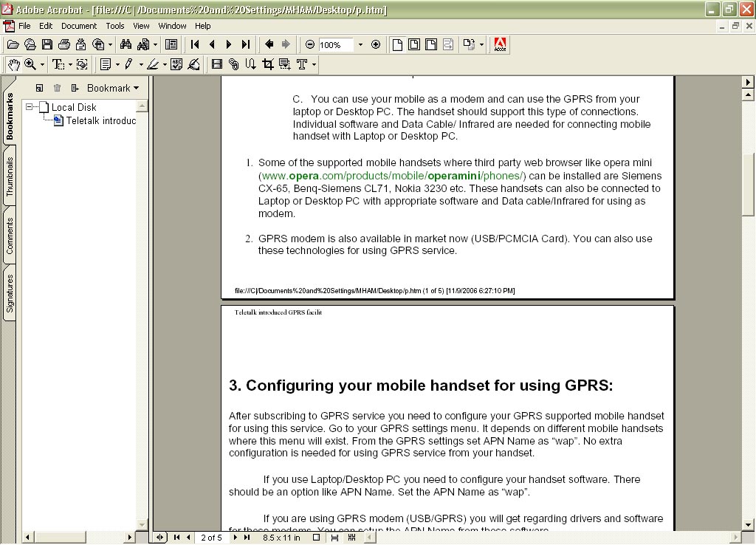The image size is (756, 545).
Task: Open the zoom percentage dropdown arrow
Action: (x=360, y=45)
